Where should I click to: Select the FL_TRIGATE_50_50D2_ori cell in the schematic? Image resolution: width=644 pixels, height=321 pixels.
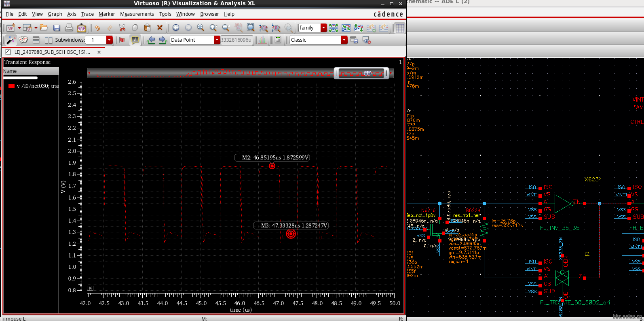coord(562,278)
